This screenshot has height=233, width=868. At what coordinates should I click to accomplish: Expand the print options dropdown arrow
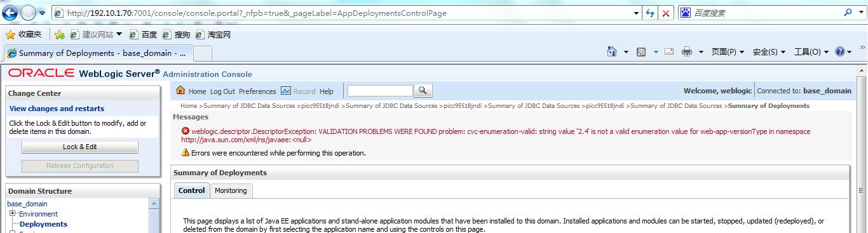[x=701, y=52]
